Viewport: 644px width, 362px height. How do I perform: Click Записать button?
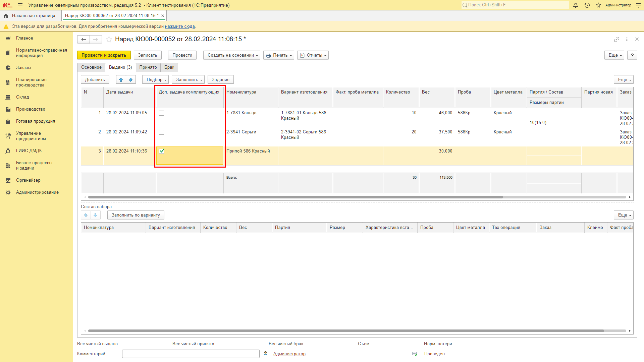(148, 55)
